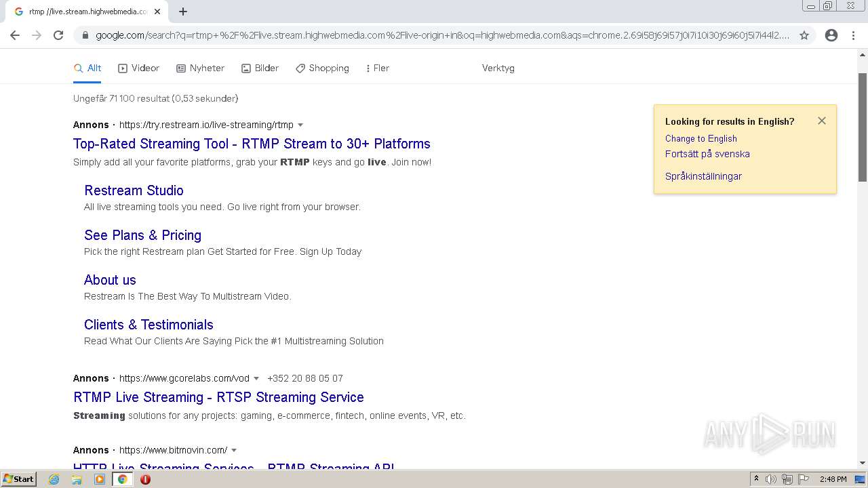
Task: Open a new browser tab
Action: click(x=183, y=12)
